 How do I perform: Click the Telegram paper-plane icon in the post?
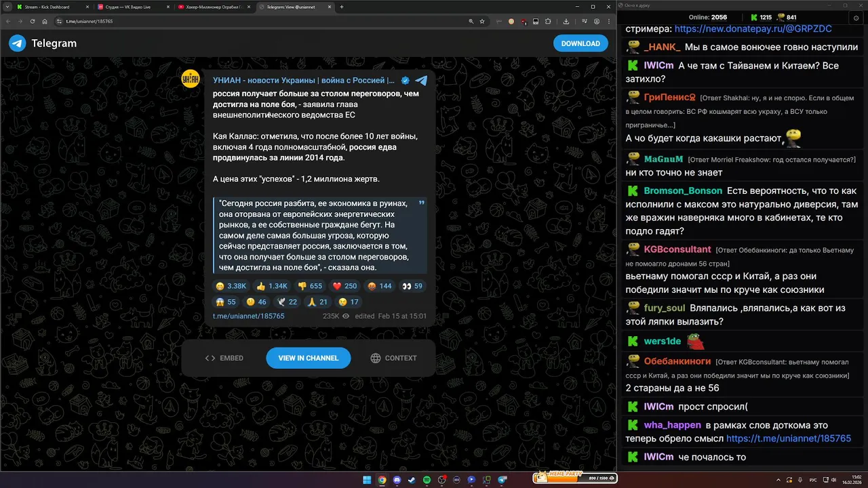point(421,80)
